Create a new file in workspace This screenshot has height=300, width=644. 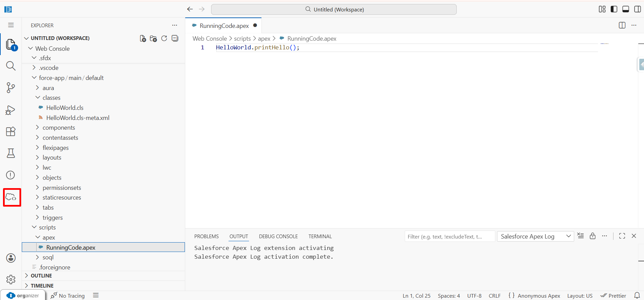click(143, 38)
